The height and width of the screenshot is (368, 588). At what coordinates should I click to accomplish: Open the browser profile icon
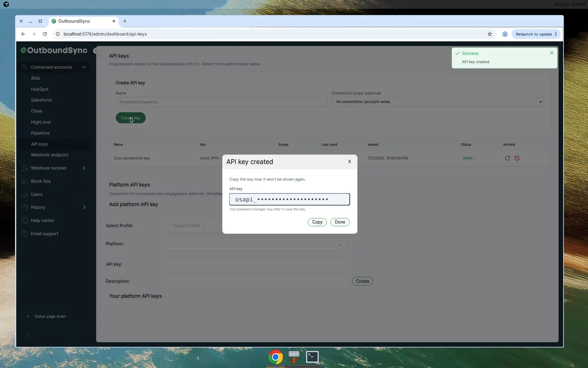coord(505,34)
